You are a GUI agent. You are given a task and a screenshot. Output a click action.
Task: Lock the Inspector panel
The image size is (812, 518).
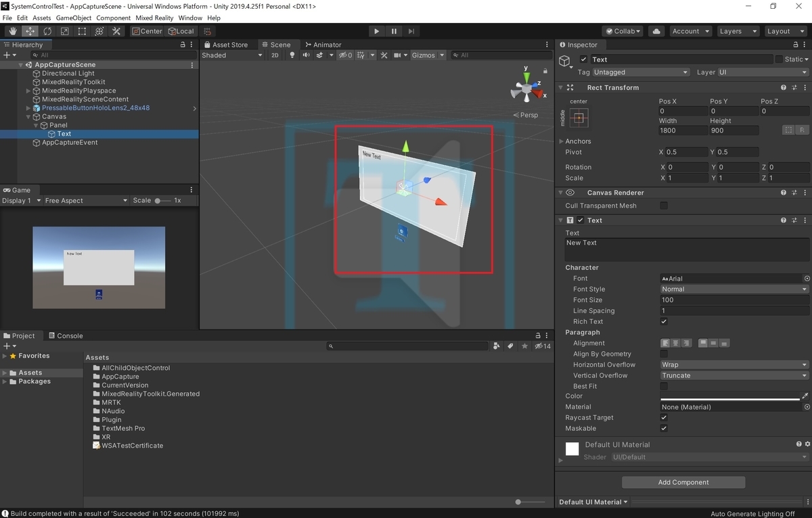click(x=796, y=45)
